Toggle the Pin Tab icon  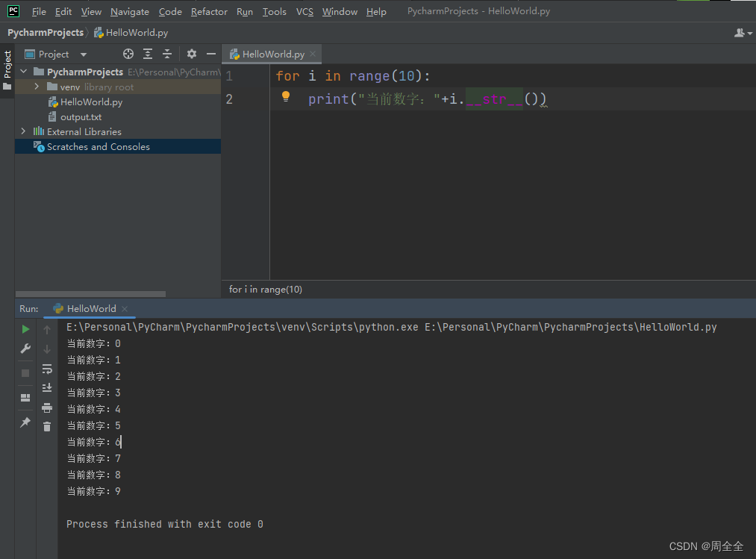[x=25, y=422]
